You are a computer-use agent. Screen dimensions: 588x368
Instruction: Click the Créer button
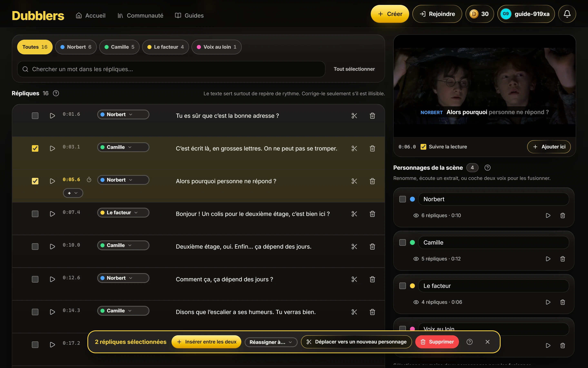pos(390,14)
